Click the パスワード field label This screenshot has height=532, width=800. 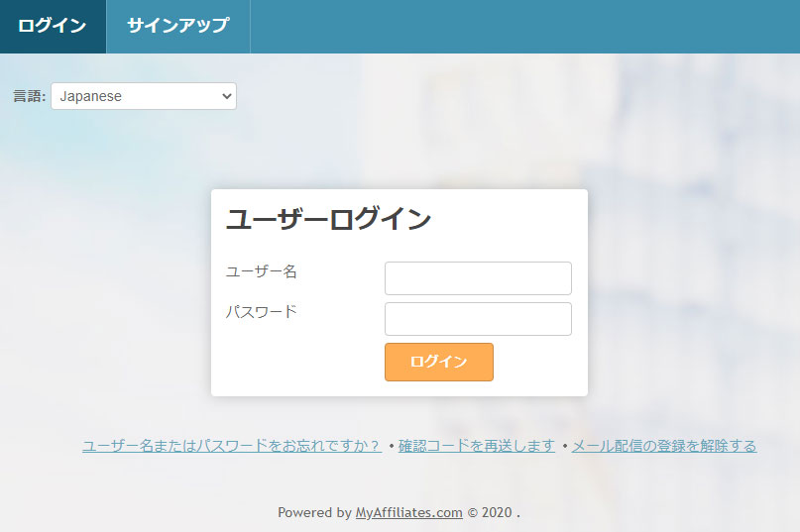(262, 312)
